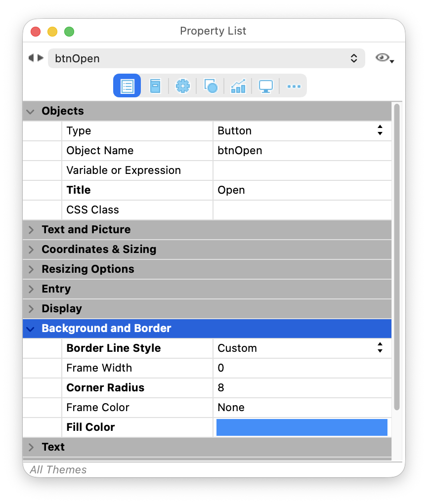Open the three-dots more pages icon
This screenshot has height=504, width=428.
294,86
